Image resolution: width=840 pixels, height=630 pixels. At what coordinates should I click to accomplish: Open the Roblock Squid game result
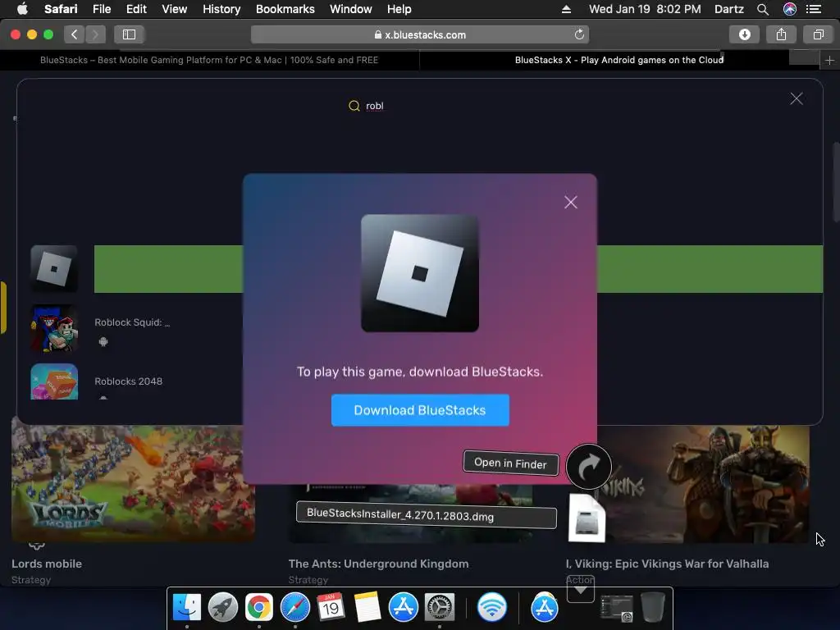click(132, 322)
